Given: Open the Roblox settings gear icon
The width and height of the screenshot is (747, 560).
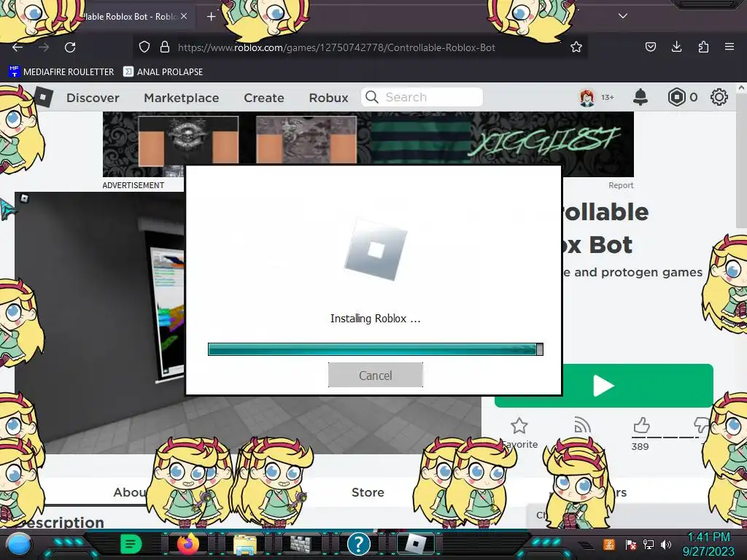Looking at the screenshot, I should pos(719,97).
